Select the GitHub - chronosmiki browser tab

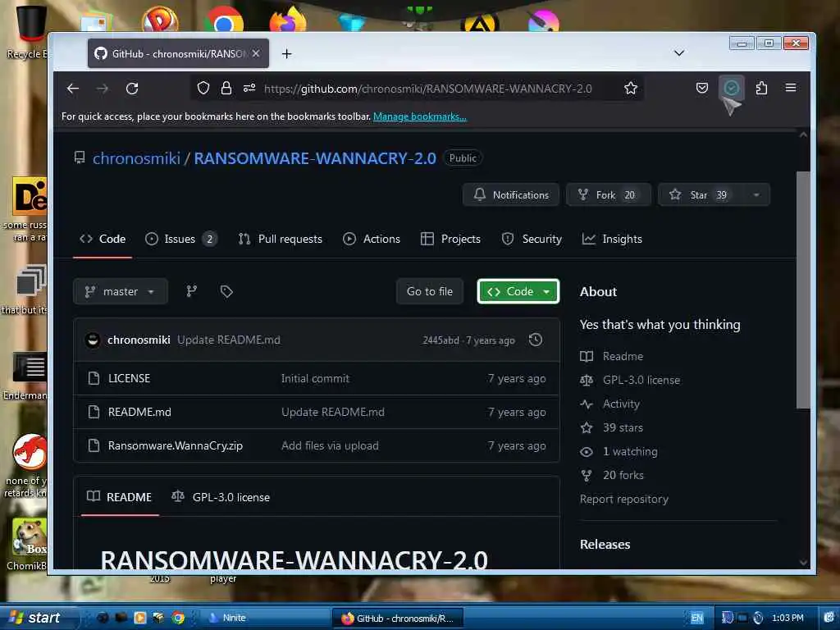(178, 53)
